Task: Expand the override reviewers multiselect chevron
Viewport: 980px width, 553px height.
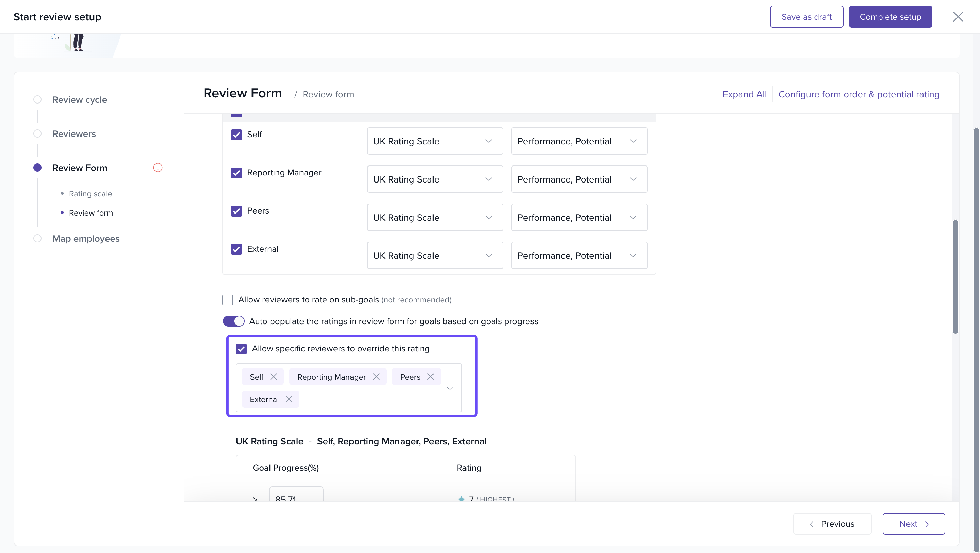Action: (450, 388)
